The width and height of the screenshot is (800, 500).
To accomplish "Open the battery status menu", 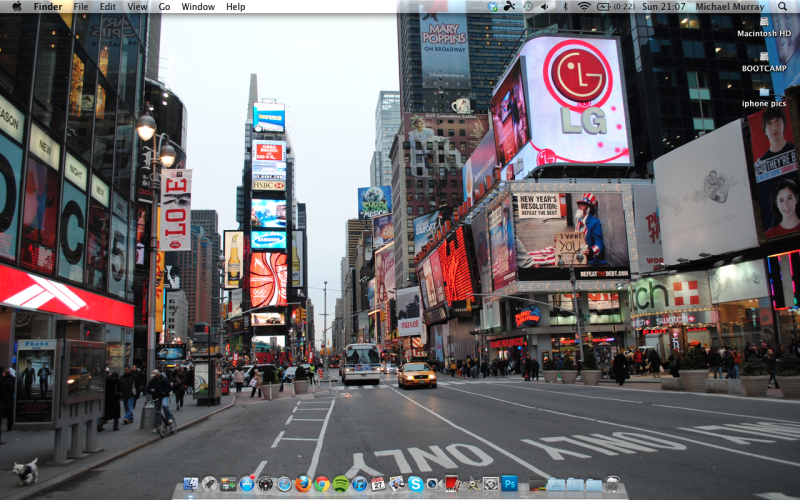I will coord(616,7).
